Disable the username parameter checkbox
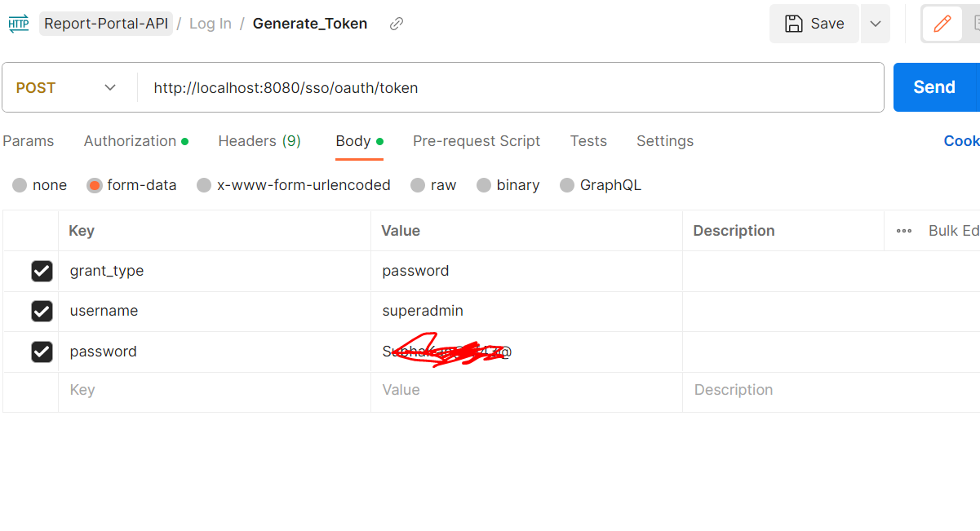The image size is (980, 531). 42,311
